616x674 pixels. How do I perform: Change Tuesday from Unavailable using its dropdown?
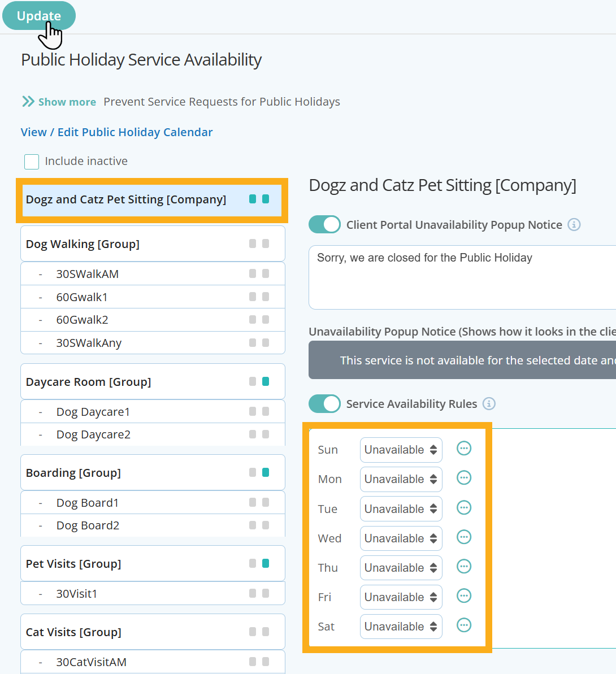[401, 508]
